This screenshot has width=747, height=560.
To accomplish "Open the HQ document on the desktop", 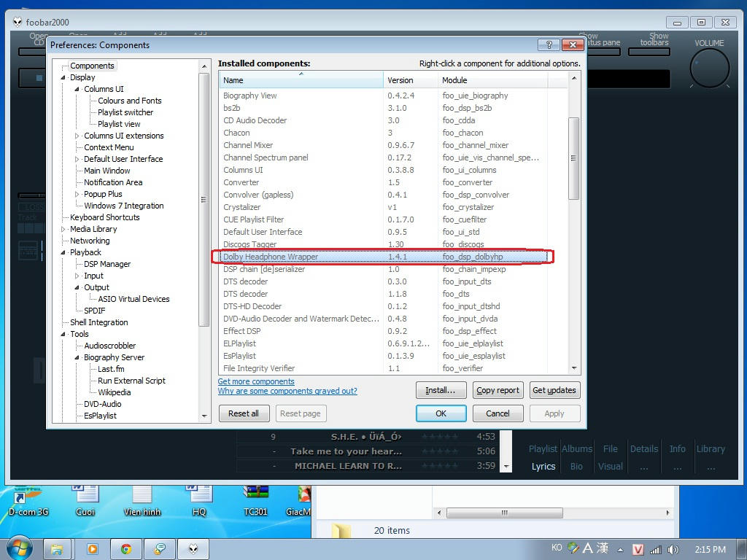I will click(x=199, y=502).
